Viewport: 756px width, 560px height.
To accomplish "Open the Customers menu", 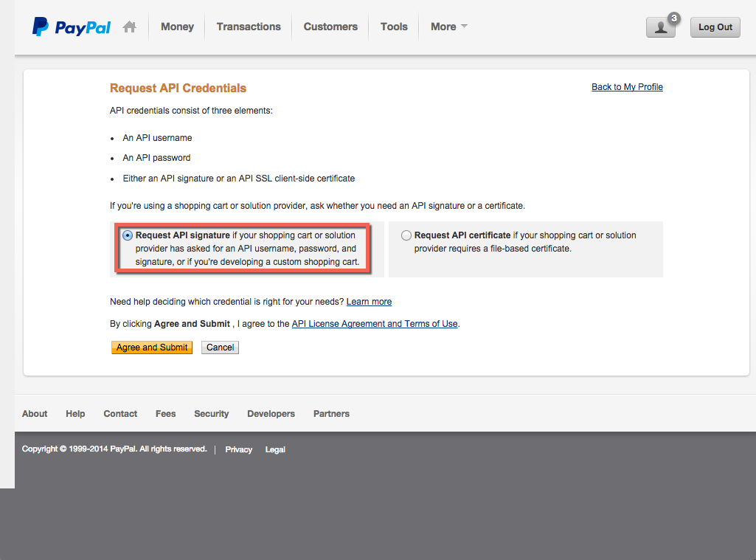I will pyautogui.click(x=330, y=27).
